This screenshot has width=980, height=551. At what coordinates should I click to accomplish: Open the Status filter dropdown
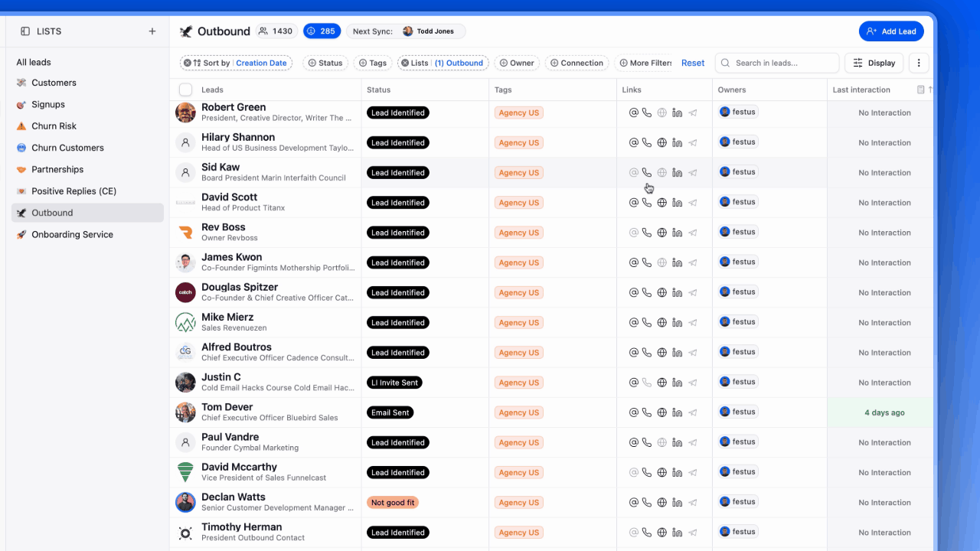point(325,63)
